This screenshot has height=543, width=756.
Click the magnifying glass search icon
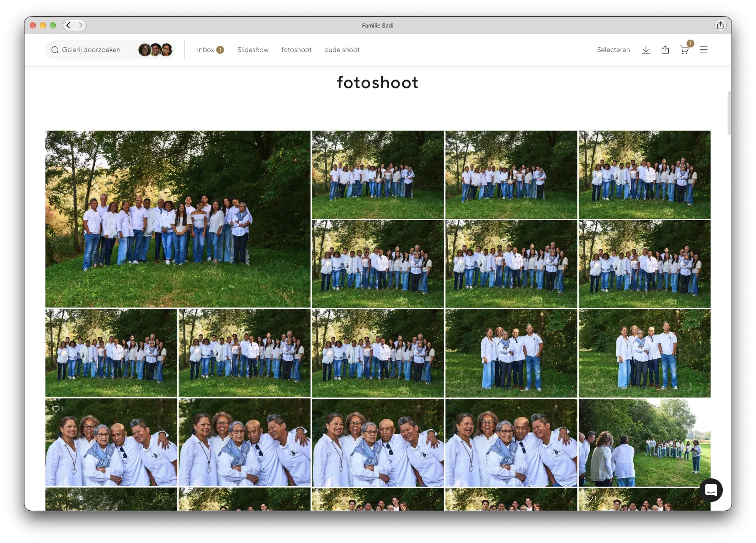click(x=55, y=50)
